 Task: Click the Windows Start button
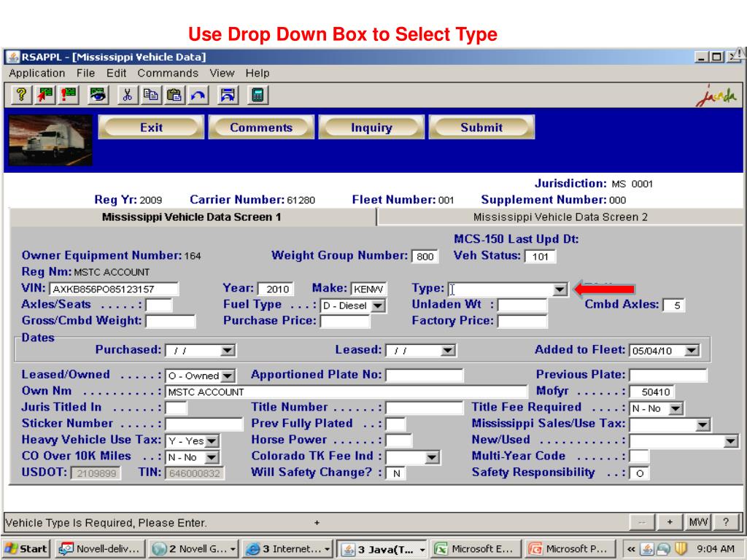[26, 548]
